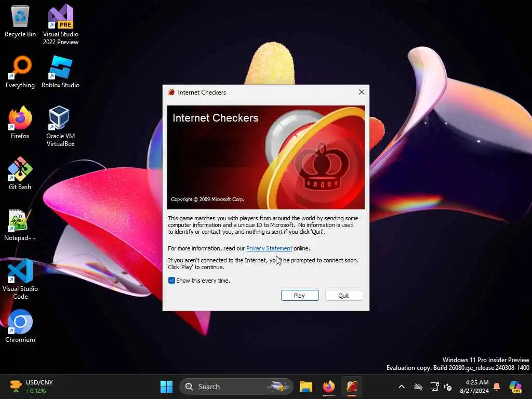The width and height of the screenshot is (532, 399).
Task: Click the muted volume tray icon
Action: pos(448,387)
